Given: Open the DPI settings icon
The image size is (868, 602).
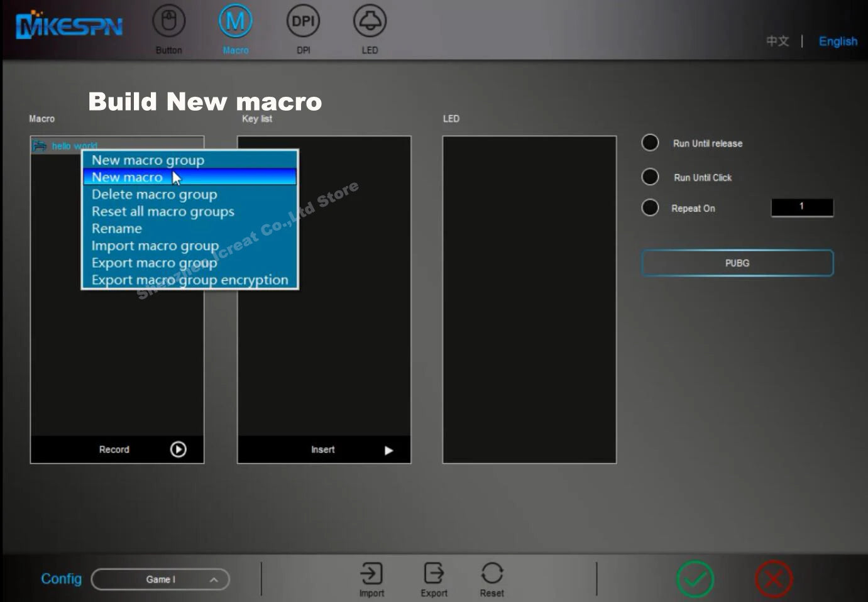Looking at the screenshot, I should tap(303, 22).
